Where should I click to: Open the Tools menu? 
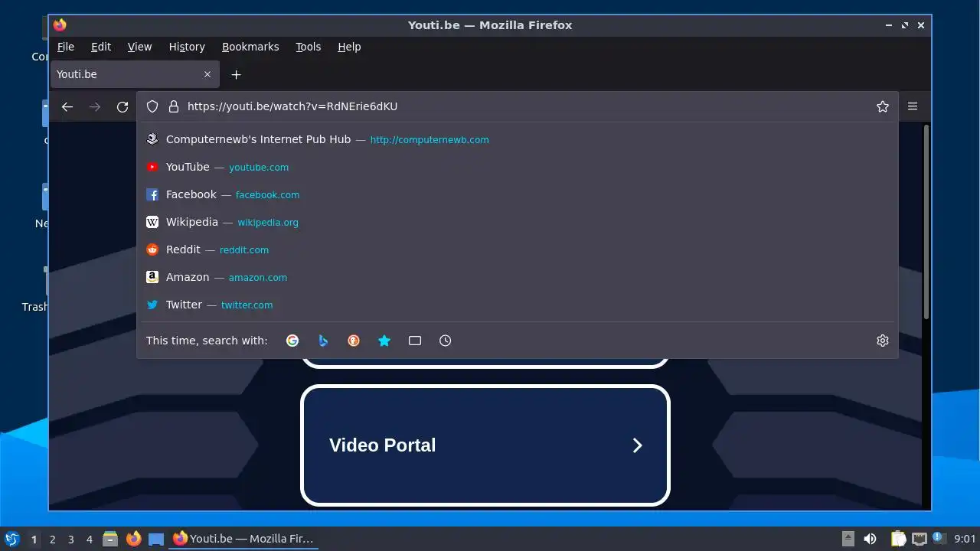pos(309,47)
